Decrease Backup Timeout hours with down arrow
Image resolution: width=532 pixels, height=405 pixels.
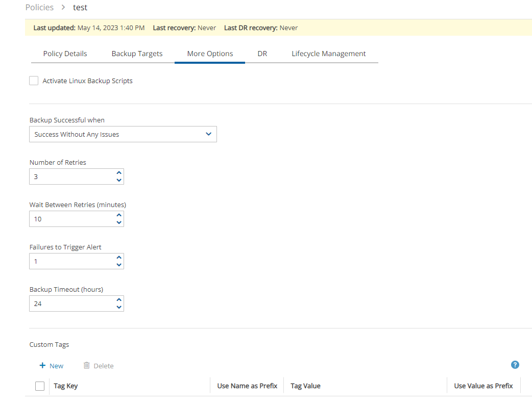pyautogui.click(x=119, y=307)
